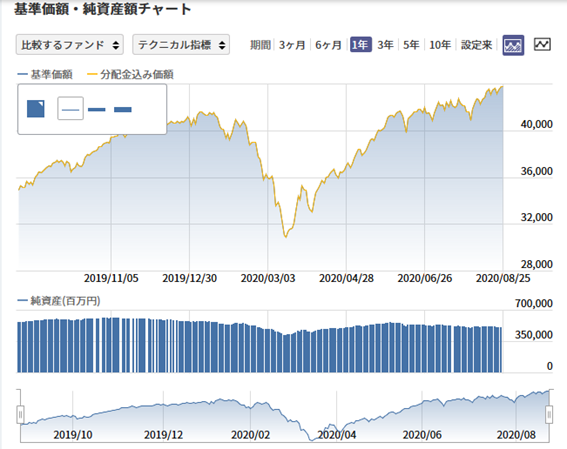Select the 1年 period tab
The height and width of the screenshot is (449, 567).
[x=361, y=45]
